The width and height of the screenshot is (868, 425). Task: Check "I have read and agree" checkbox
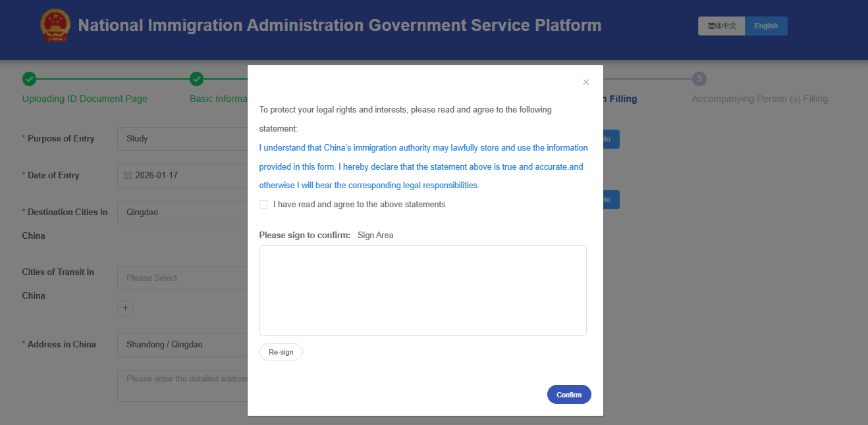(263, 205)
